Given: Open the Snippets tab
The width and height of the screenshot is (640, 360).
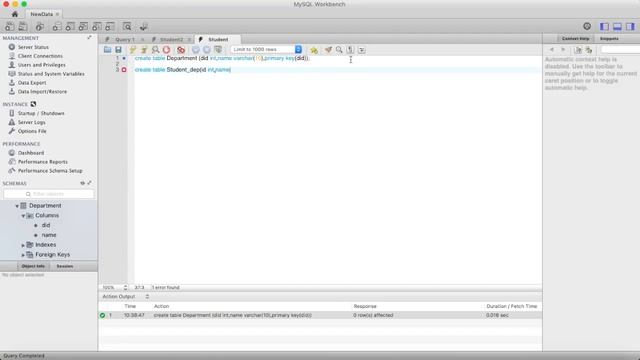Looking at the screenshot, I should click(609, 38).
